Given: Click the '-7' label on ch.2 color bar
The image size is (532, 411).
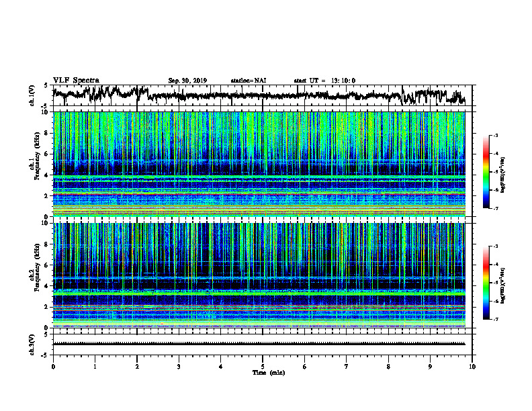Looking at the screenshot, I should pos(496,319).
